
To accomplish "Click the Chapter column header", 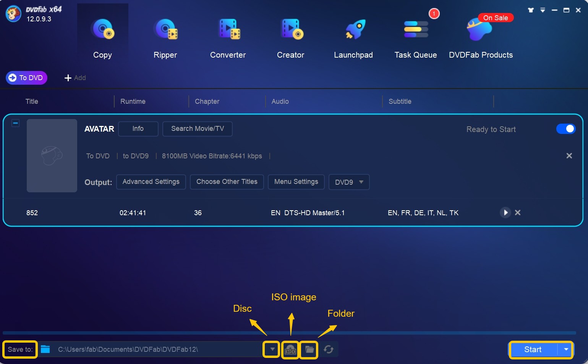I will click(207, 101).
